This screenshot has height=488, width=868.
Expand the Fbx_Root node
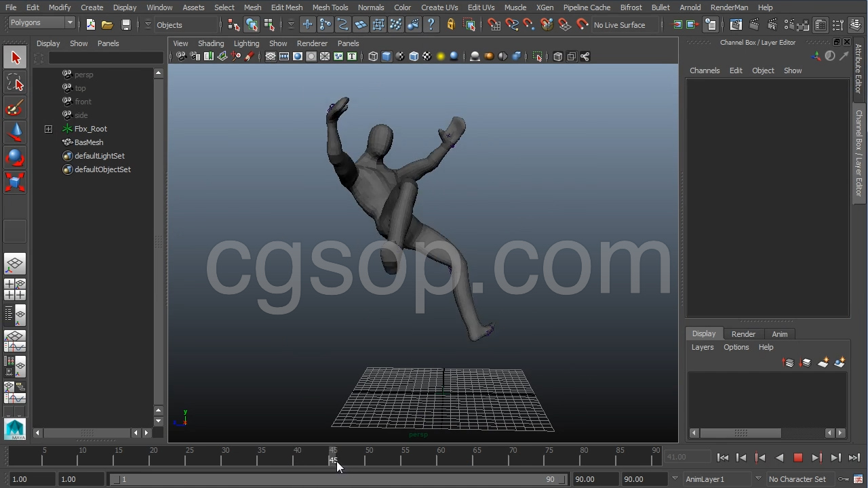pos(49,129)
